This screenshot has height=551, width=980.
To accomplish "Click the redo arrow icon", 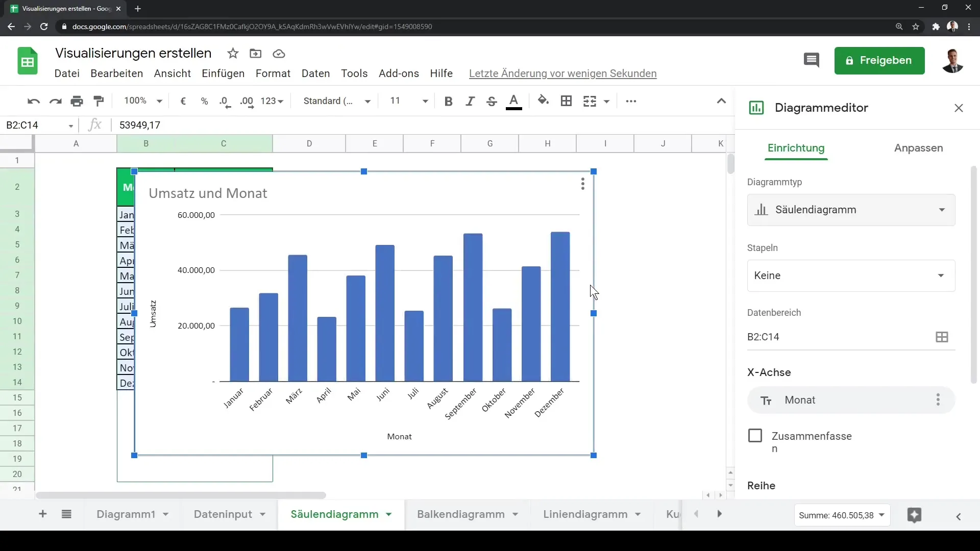I will 55,101.
